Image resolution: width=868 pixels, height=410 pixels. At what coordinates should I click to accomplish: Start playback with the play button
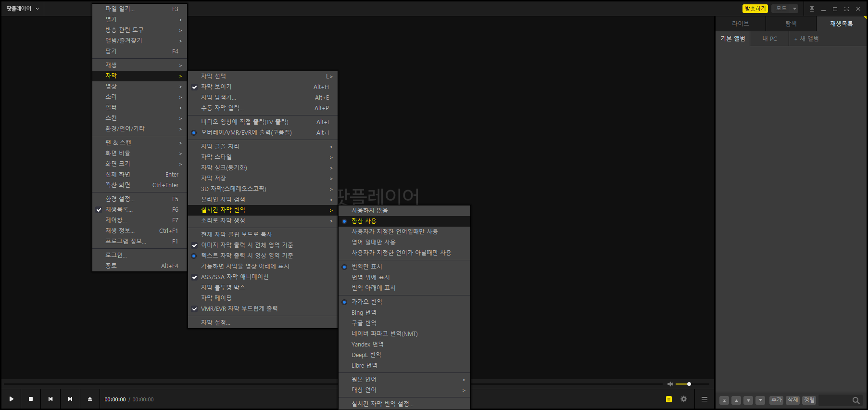click(x=12, y=399)
